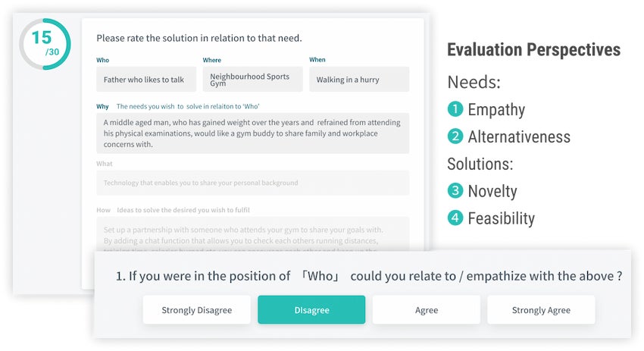Click the numbered 3 Novelty icon
This screenshot has height=351, width=644.
pos(455,191)
